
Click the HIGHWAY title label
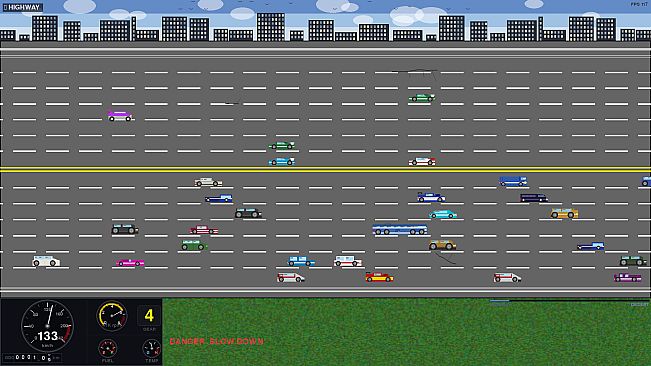(22, 7)
